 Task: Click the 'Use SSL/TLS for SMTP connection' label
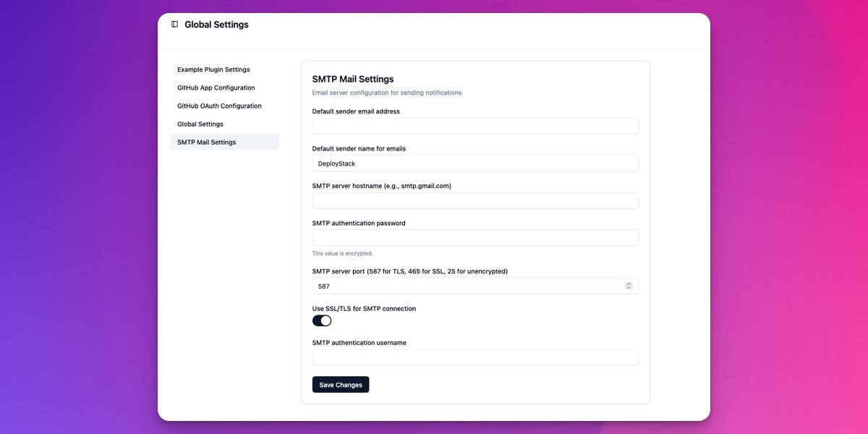(x=364, y=308)
